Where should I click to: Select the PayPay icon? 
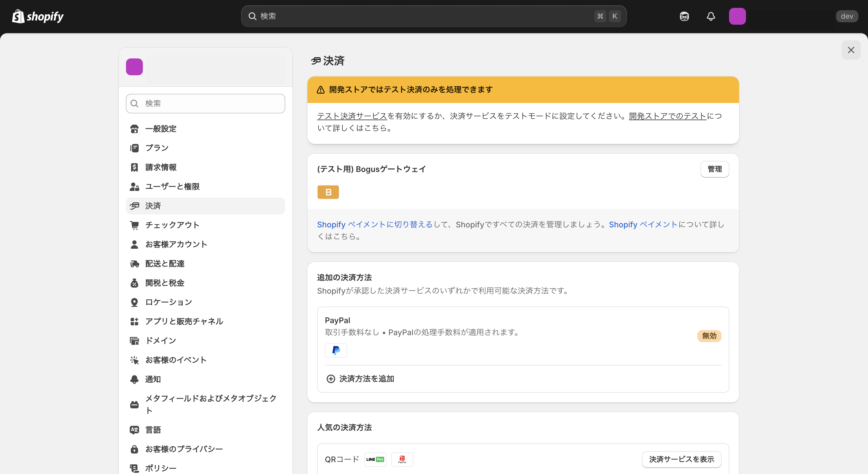(x=402, y=459)
